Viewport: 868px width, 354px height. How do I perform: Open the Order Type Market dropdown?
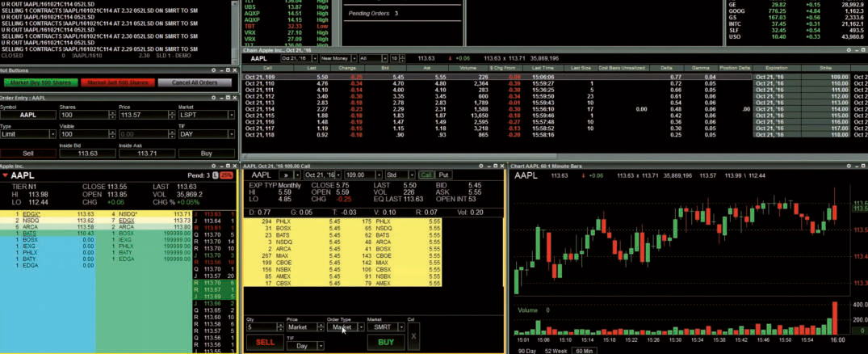pos(346,327)
